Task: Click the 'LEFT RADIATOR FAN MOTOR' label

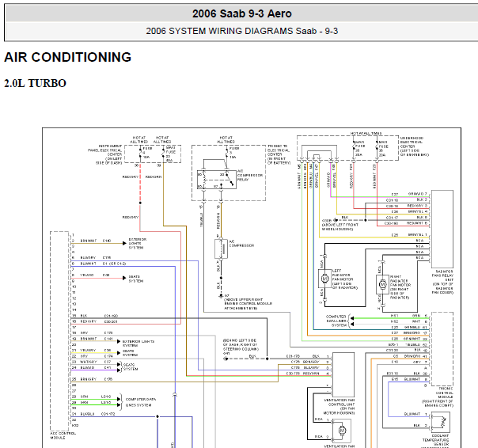Action: point(345,279)
